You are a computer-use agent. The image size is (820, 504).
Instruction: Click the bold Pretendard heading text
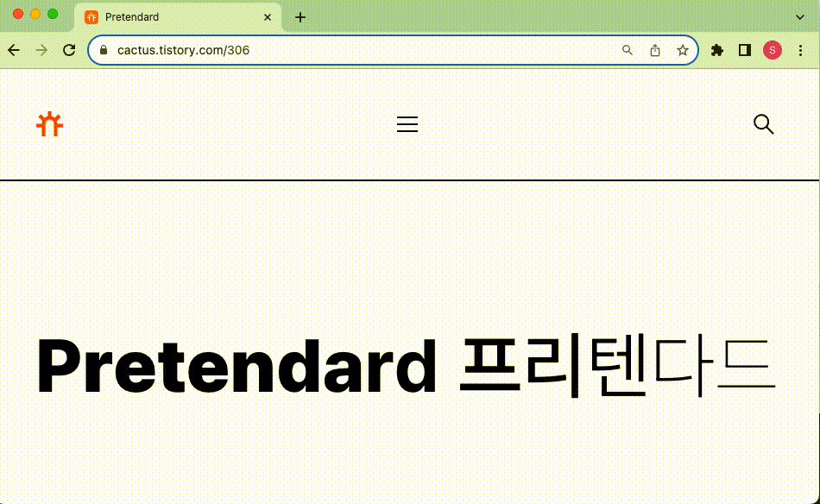click(237, 366)
